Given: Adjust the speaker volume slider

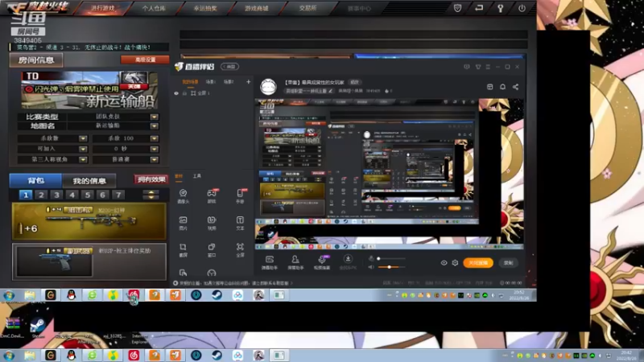Looking at the screenshot, I should coord(392,267).
